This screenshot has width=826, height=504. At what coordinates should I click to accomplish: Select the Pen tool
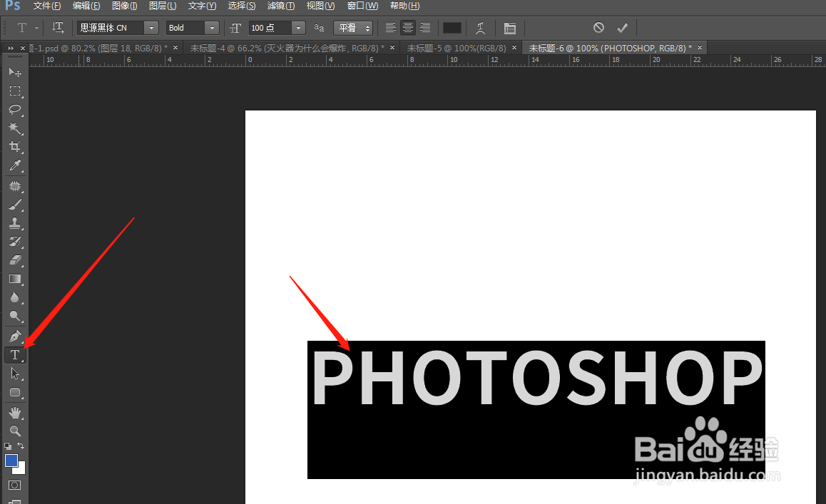(15, 336)
